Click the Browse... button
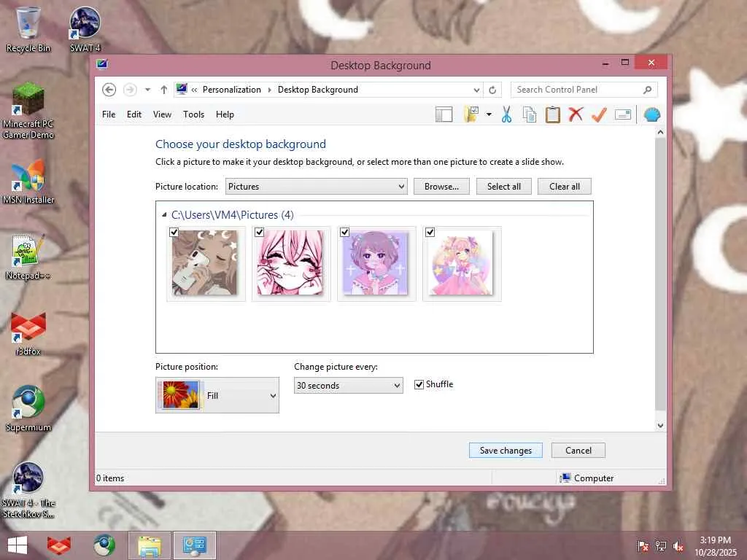The height and width of the screenshot is (560, 747). click(x=441, y=187)
